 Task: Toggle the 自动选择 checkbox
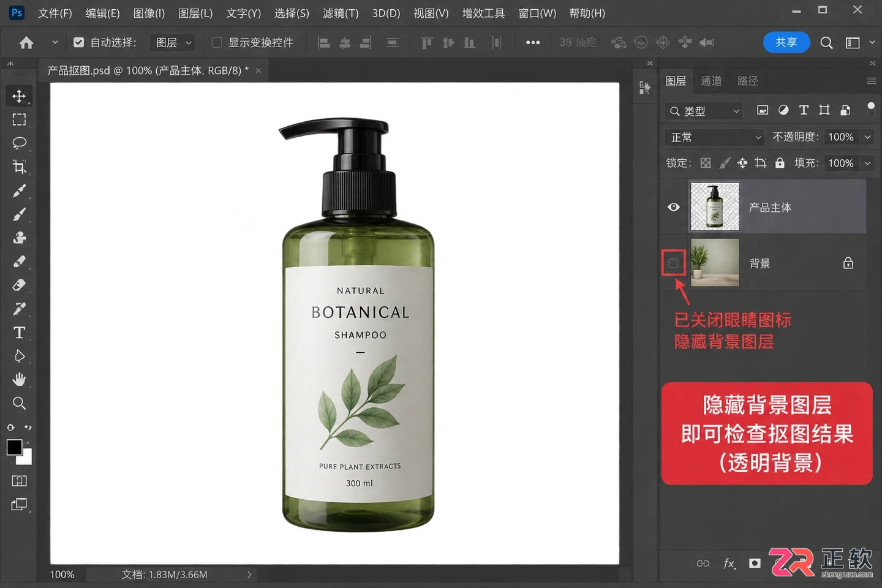click(78, 42)
